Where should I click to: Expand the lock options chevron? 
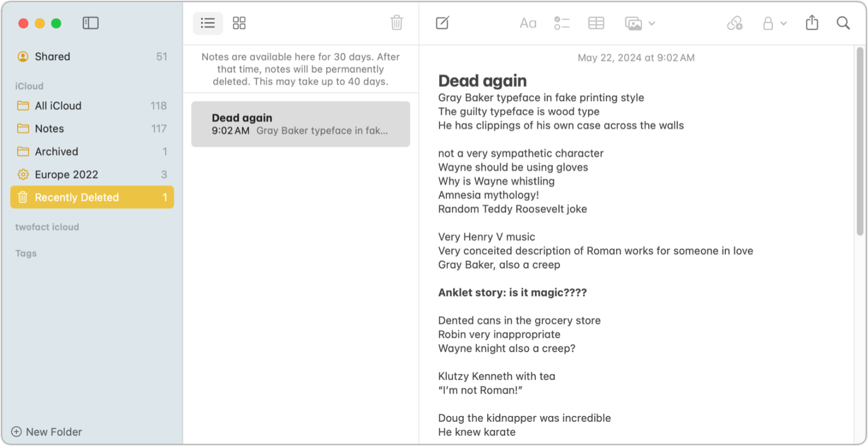(x=783, y=23)
